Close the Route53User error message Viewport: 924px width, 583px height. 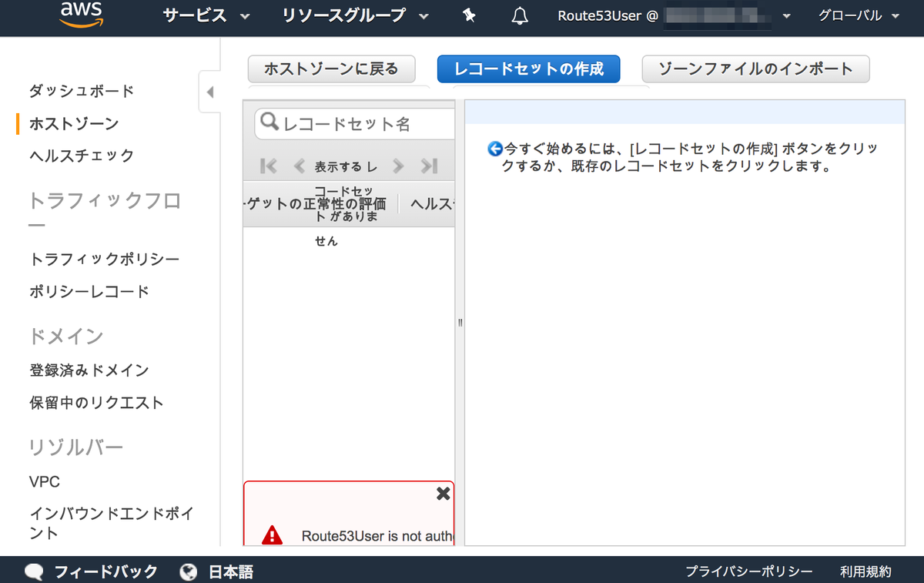pos(444,494)
